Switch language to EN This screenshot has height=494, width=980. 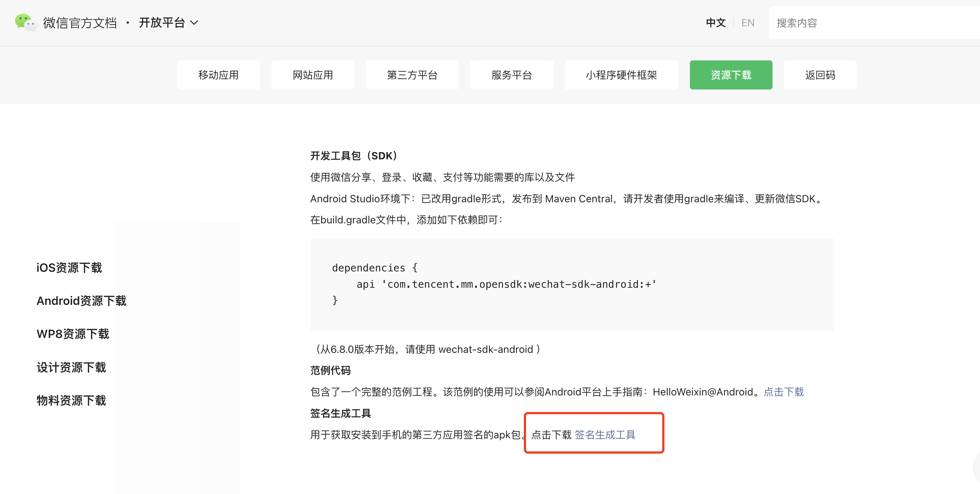[x=747, y=23]
